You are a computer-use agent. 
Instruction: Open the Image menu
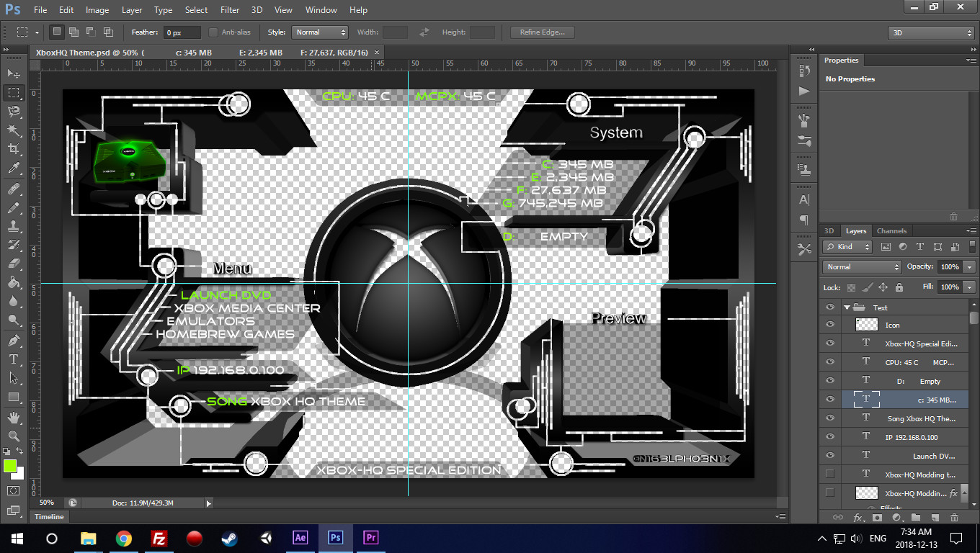pyautogui.click(x=97, y=10)
